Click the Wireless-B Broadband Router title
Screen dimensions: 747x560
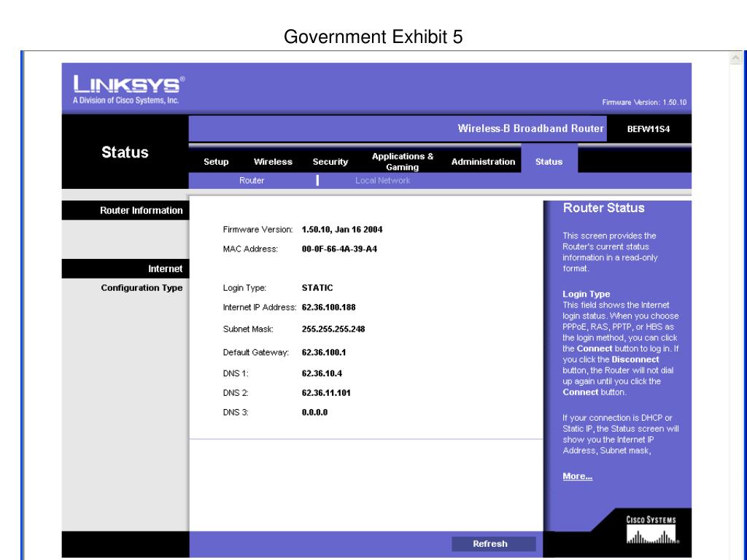531,128
